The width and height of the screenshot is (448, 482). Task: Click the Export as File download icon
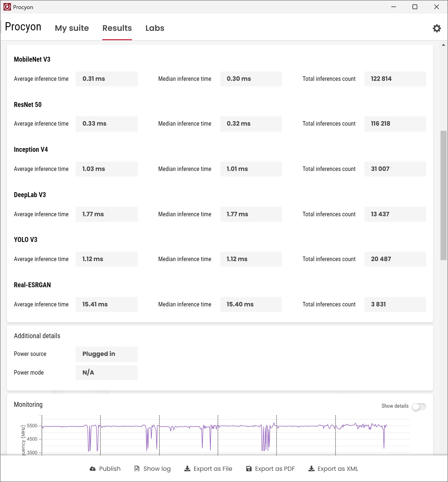[187, 468]
